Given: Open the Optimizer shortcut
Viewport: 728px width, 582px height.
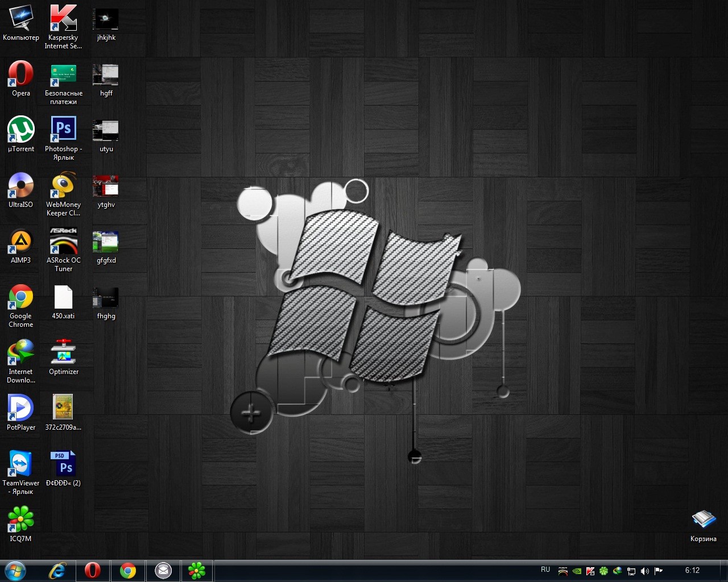Looking at the screenshot, I should 63,357.
